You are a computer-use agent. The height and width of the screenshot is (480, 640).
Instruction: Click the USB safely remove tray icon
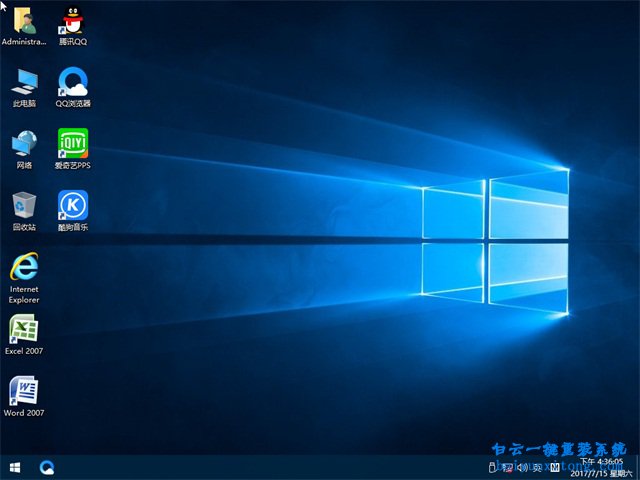(x=491, y=468)
